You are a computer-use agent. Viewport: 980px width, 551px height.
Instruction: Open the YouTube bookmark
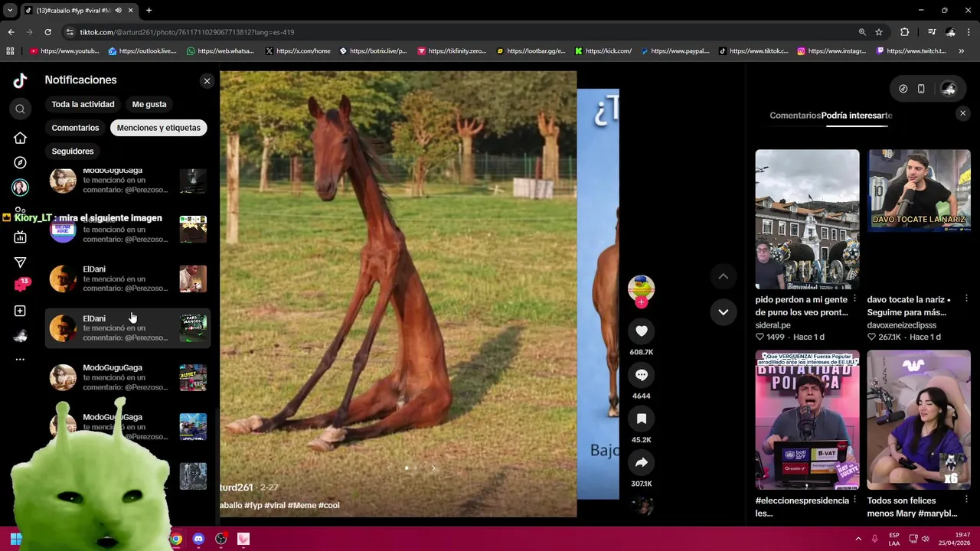(x=65, y=51)
